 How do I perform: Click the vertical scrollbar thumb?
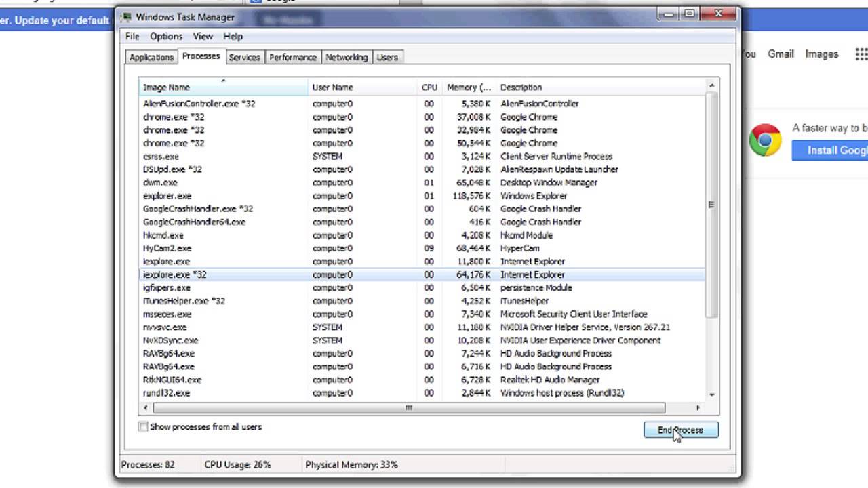coord(711,205)
